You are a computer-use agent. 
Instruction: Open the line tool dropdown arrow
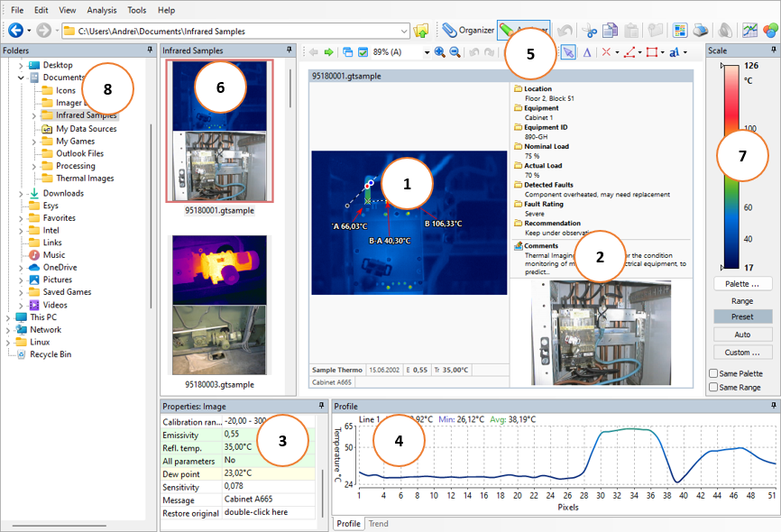click(639, 52)
